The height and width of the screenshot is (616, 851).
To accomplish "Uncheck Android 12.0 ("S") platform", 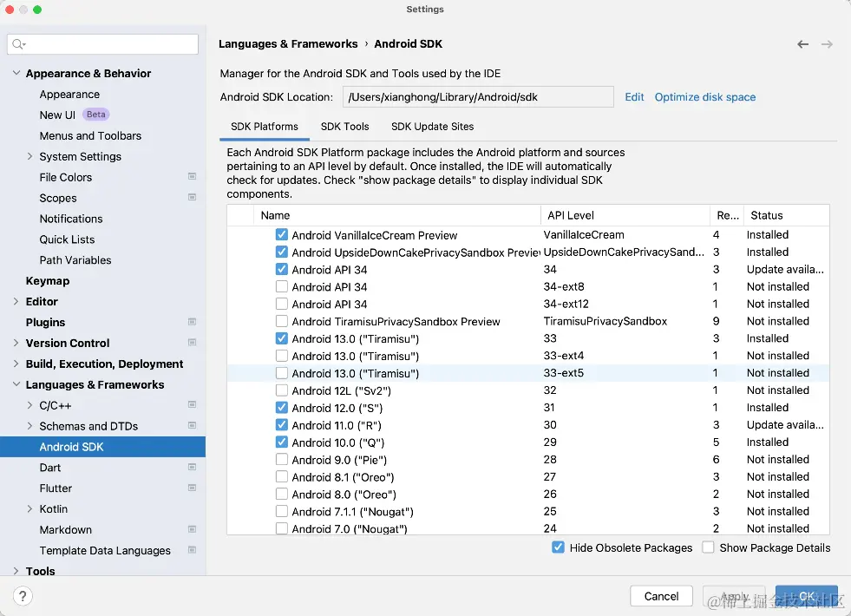I will click(282, 408).
